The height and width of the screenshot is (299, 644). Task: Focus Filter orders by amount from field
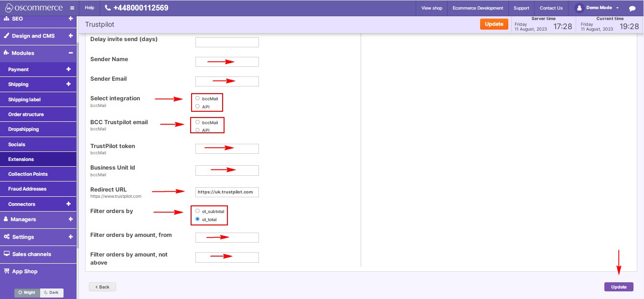227,237
